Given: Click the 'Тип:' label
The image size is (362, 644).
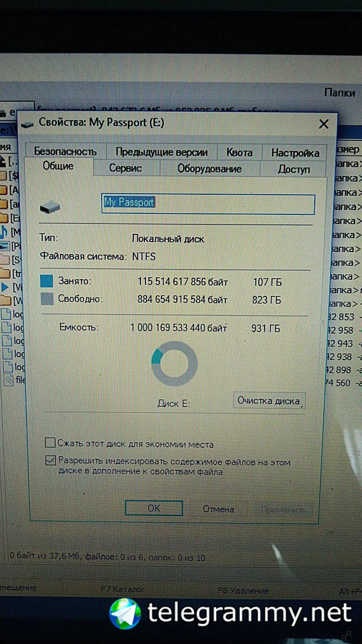Looking at the screenshot, I should click(49, 237).
